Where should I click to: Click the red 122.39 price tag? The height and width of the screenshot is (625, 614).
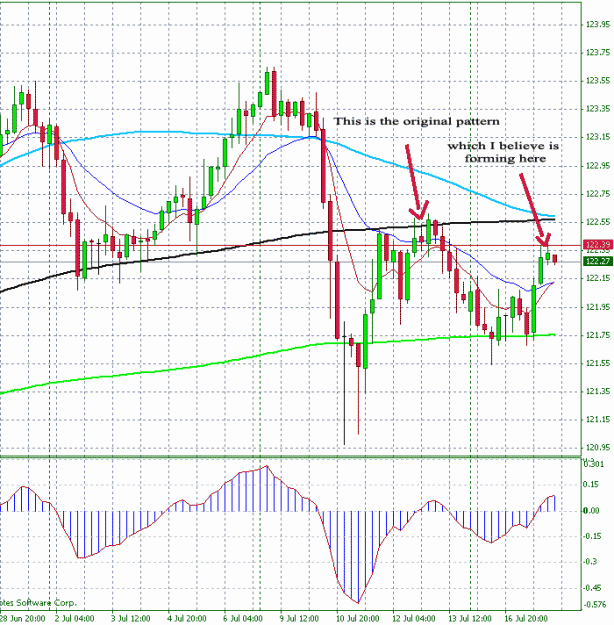click(598, 245)
